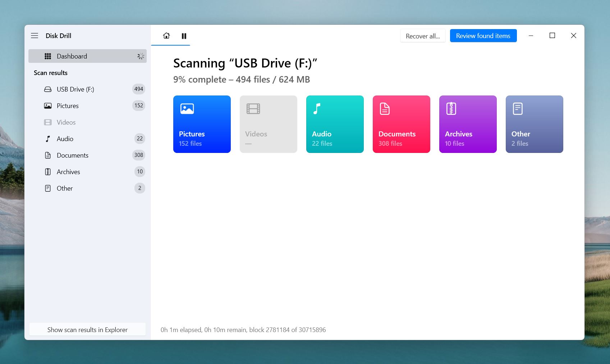Click the Audio note icon in the sidebar
Screen dimensions: 610x364
coord(48,139)
